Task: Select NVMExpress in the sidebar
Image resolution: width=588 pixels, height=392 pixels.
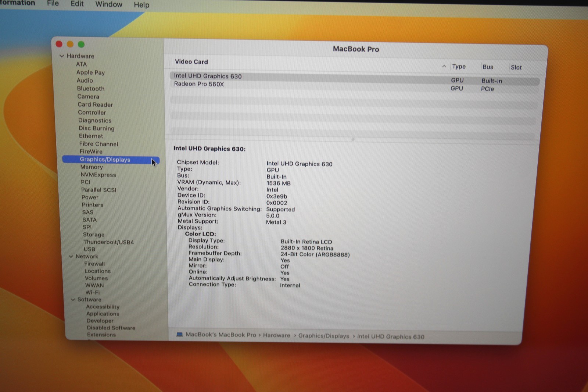Action: tap(98, 175)
